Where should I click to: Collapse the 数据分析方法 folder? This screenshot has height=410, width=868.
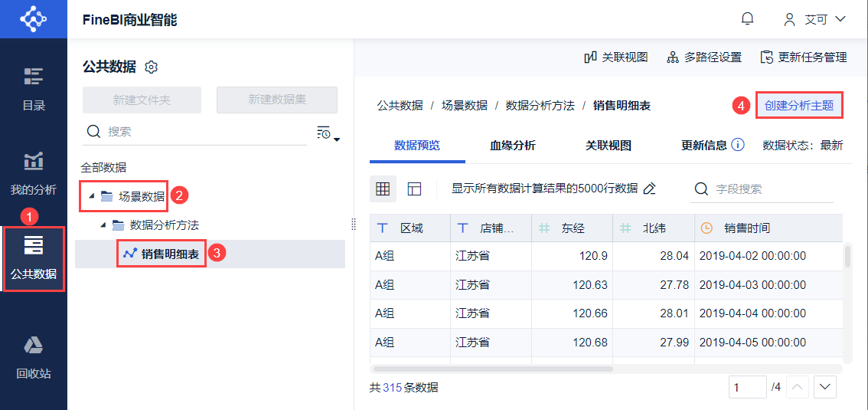[103, 225]
